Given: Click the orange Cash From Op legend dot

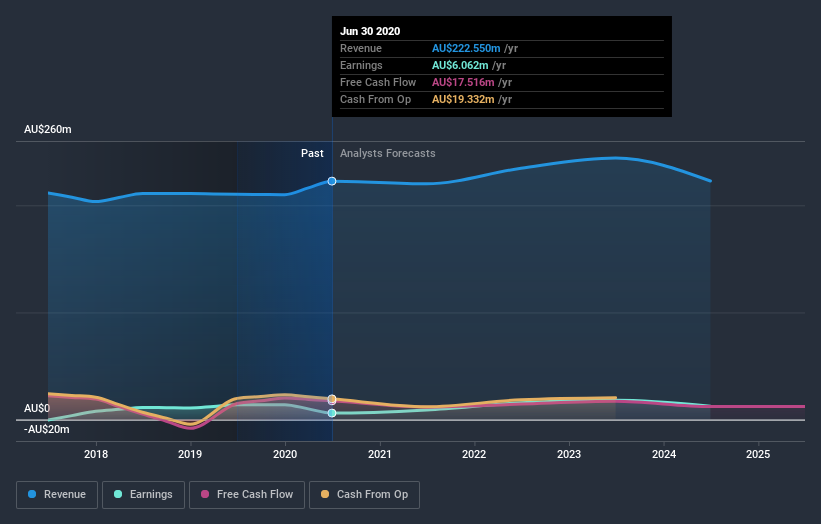Looking at the screenshot, I should tap(325, 494).
